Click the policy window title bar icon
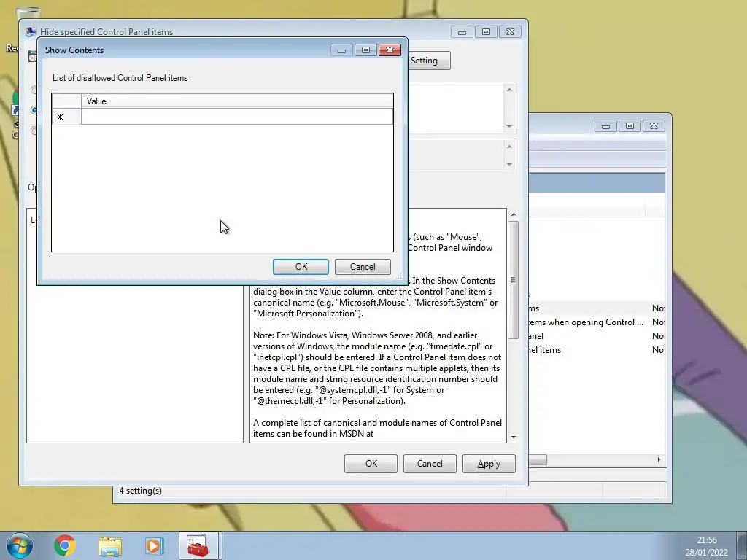Viewport: 747px width, 560px height. click(x=31, y=32)
